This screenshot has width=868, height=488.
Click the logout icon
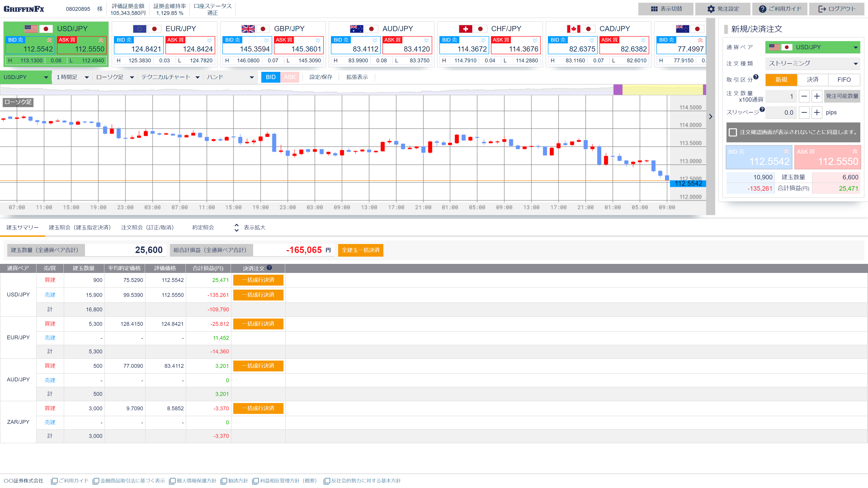[822, 9]
